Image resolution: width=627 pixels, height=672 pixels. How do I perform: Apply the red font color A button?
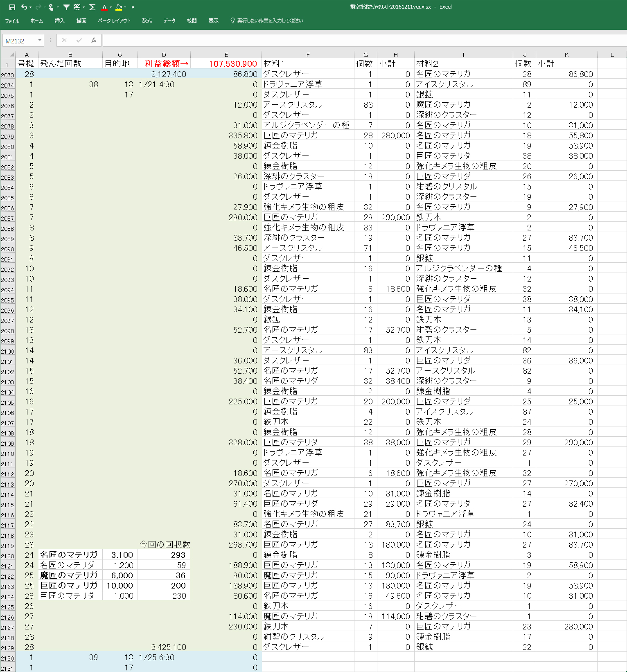pyautogui.click(x=104, y=7)
